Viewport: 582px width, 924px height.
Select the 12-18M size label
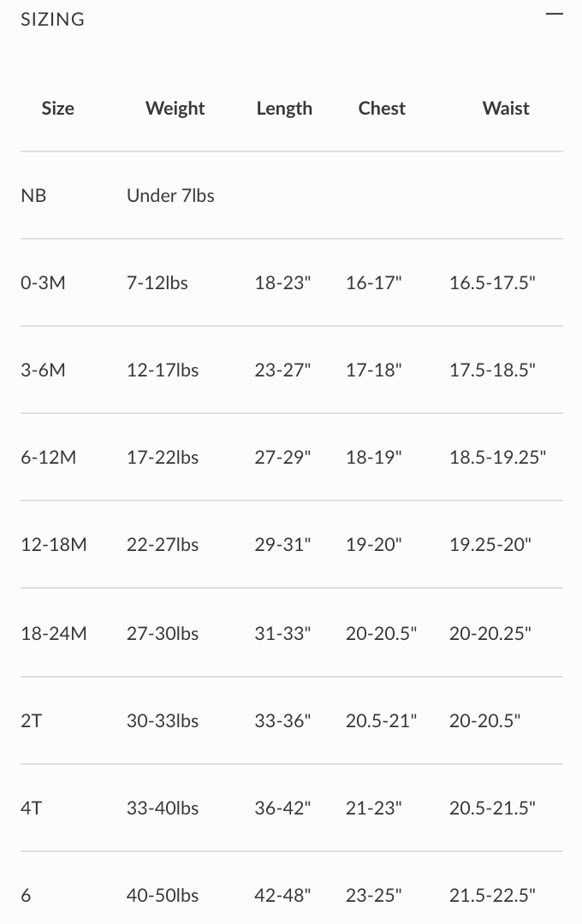click(x=53, y=545)
